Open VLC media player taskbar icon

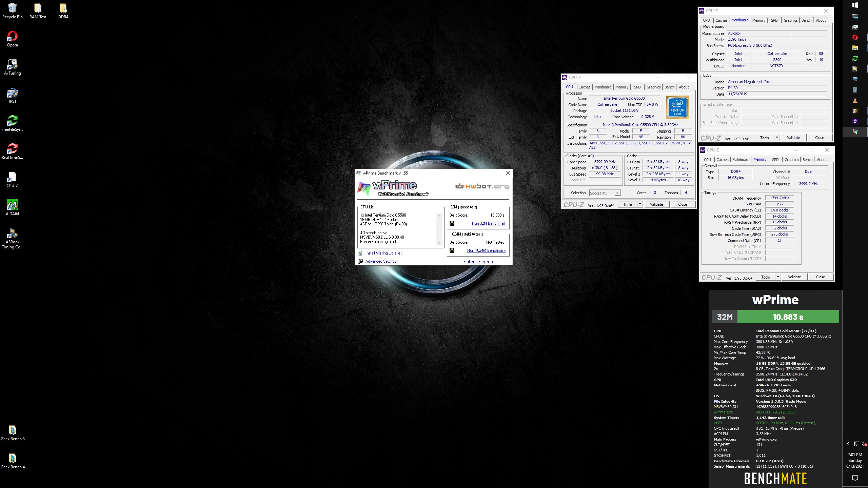pos(855,100)
